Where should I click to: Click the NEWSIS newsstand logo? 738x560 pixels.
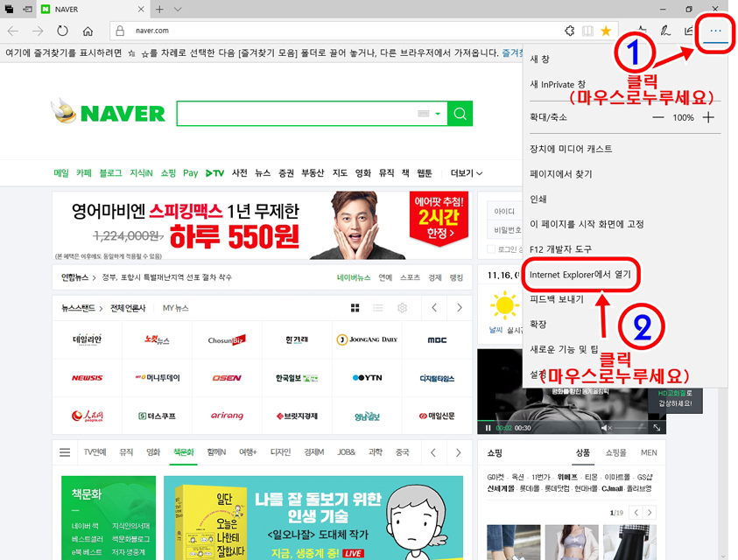[87, 378]
